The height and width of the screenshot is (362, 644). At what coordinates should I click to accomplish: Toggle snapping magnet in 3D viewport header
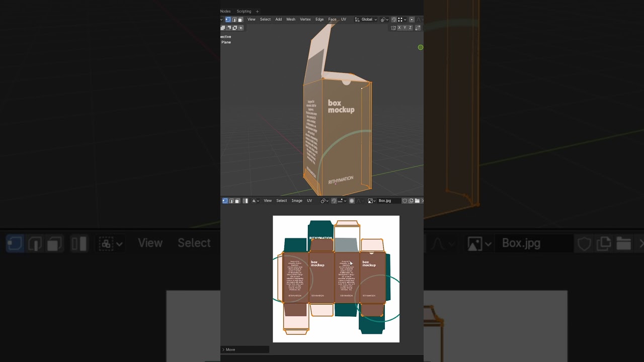[394, 20]
